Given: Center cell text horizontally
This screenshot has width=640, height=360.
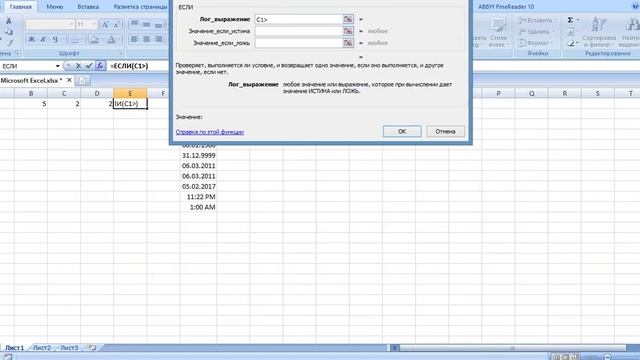Looking at the screenshot, I should (x=146, y=39).
